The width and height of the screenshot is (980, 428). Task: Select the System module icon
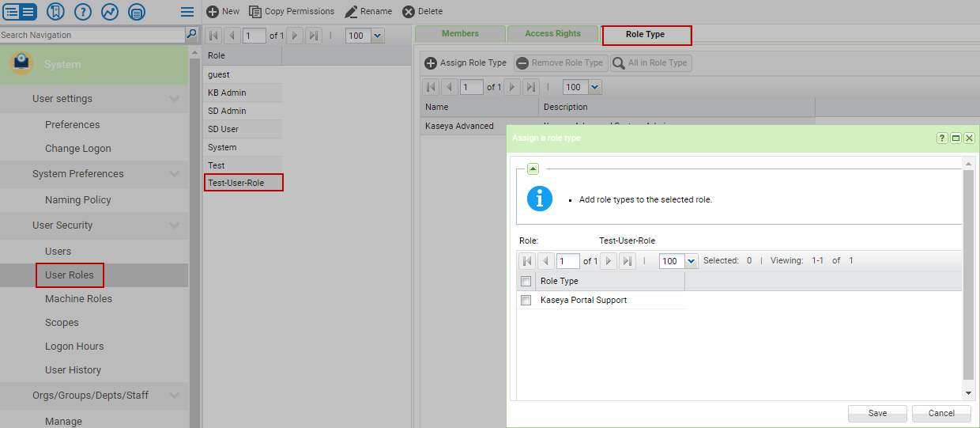(x=21, y=64)
